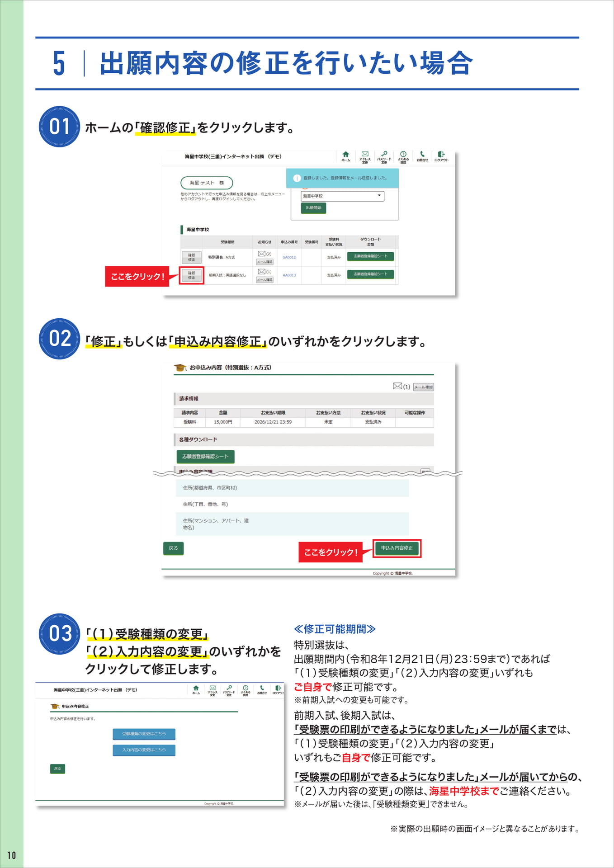This screenshot has width=614, height=868.
Task: Open the 海星中学校 school dropdown
Action: 342,196
